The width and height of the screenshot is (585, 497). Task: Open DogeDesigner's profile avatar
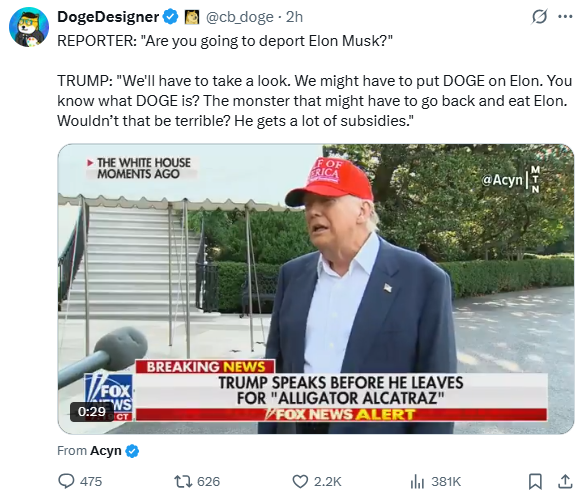tap(29, 26)
